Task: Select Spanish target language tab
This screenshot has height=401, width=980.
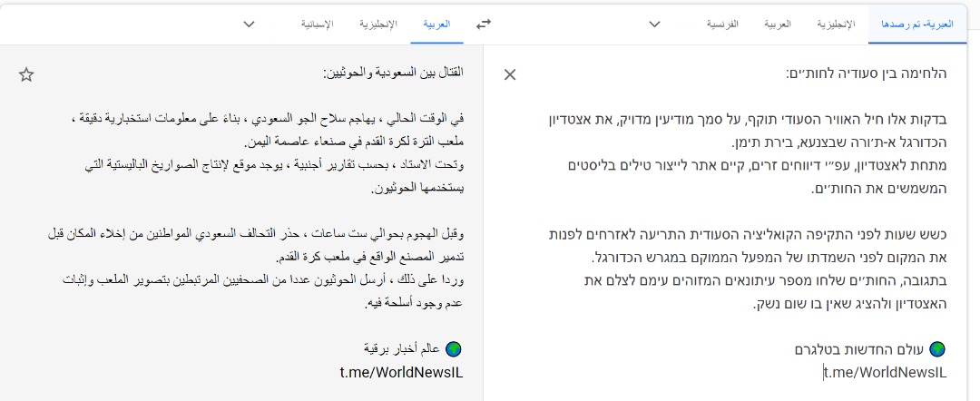Action: [x=317, y=24]
